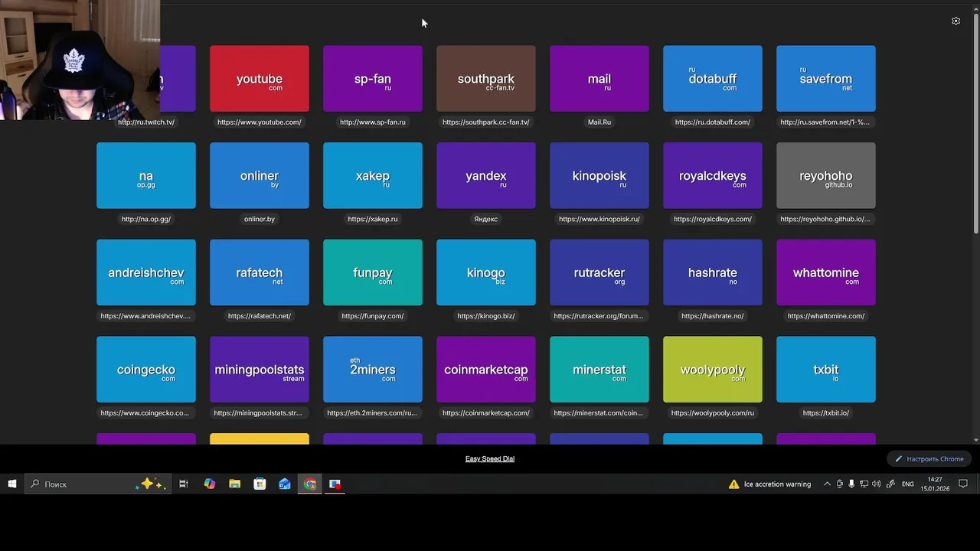This screenshot has width=980, height=551.
Task: Click the Яндекс caption link
Action: (486, 219)
